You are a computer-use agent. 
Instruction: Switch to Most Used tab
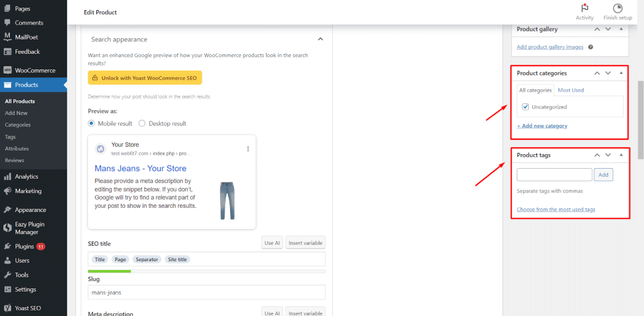(570, 90)
